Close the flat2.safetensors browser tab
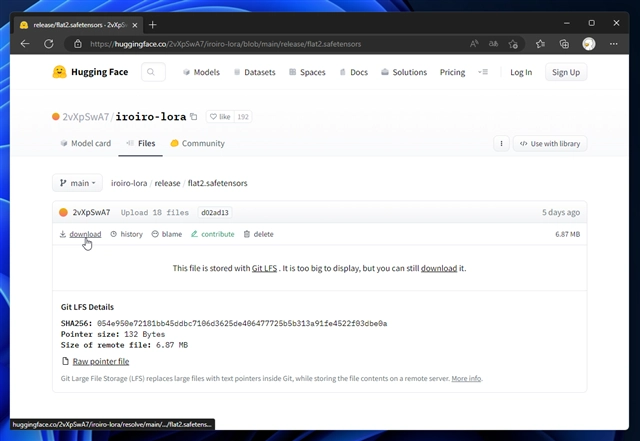Screen dimensions: 640x441 [x=135, y=25]
